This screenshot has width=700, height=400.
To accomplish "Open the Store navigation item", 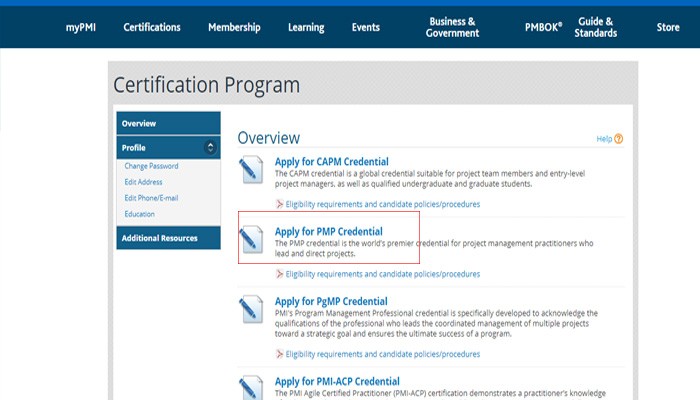I will point(668,27).
